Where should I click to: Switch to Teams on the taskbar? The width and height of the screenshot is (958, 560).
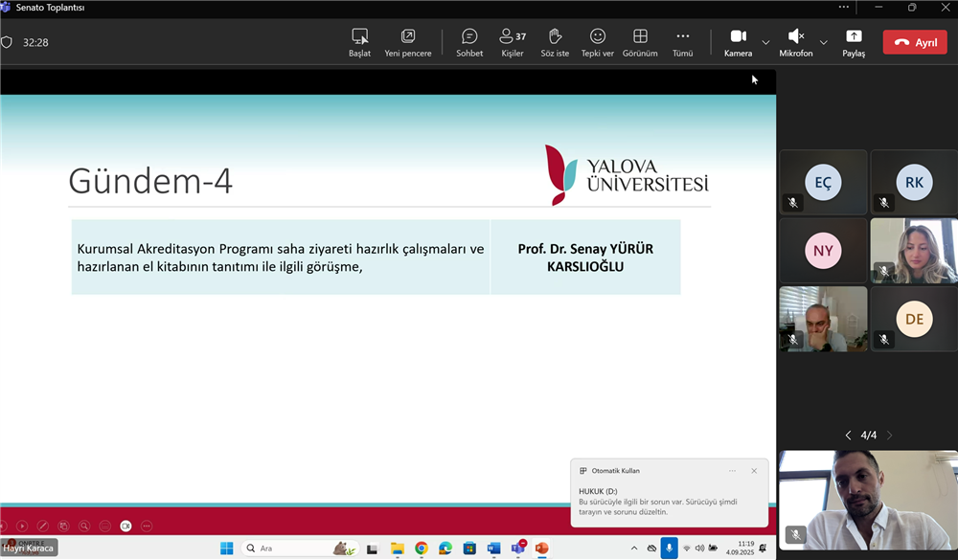(518, 548)
